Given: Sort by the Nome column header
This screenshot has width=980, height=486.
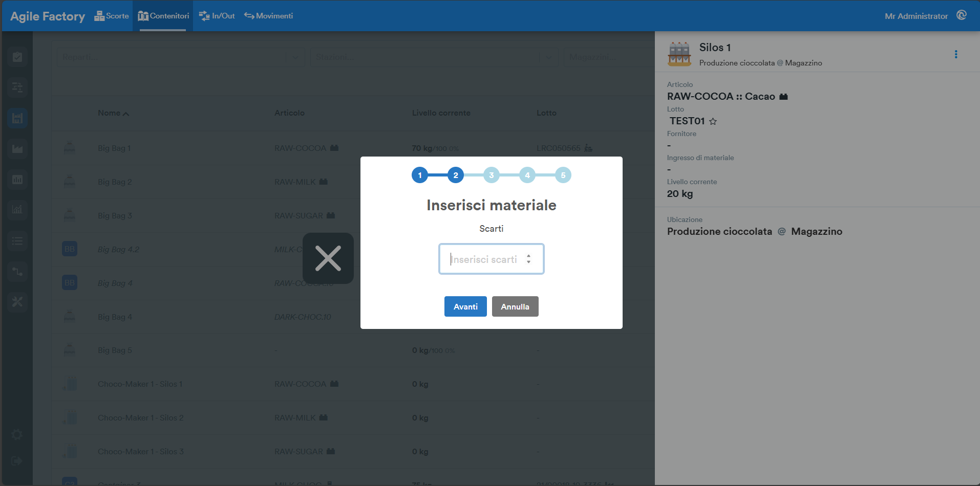Looking at the screenshot, I should [113, 113].
